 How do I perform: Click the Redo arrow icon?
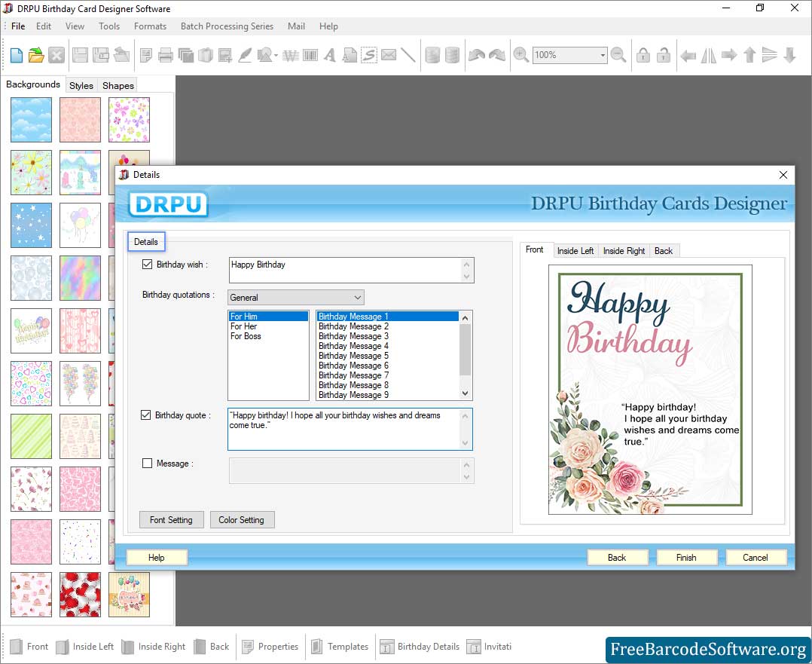point(496,55)
